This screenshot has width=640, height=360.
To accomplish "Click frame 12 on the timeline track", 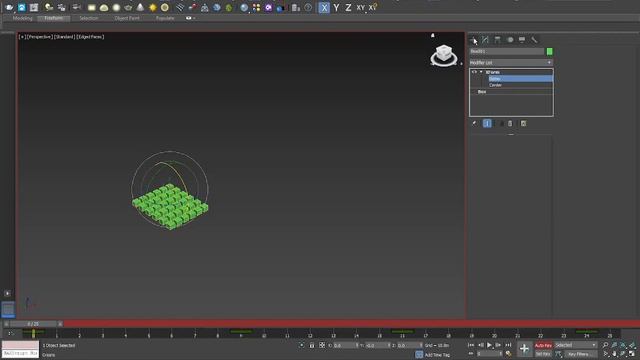I will click(x=310, y=334).
